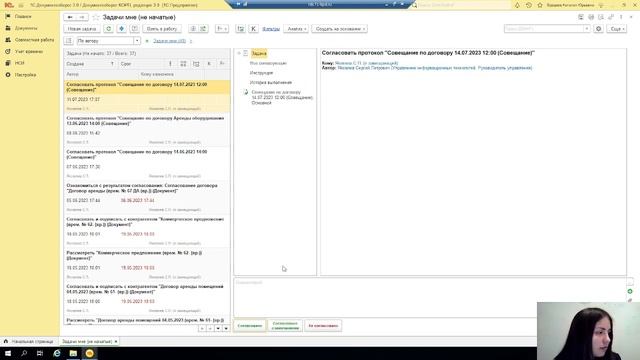Image resolution: width=640 pixels, height=360 pixels.
Task: Click the Согласовано button
Action: [x=249, y=326]
